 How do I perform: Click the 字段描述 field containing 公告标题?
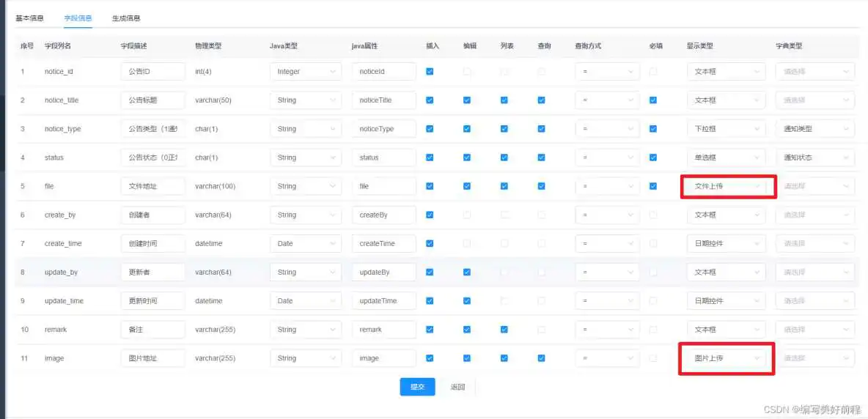coord(152,100)
